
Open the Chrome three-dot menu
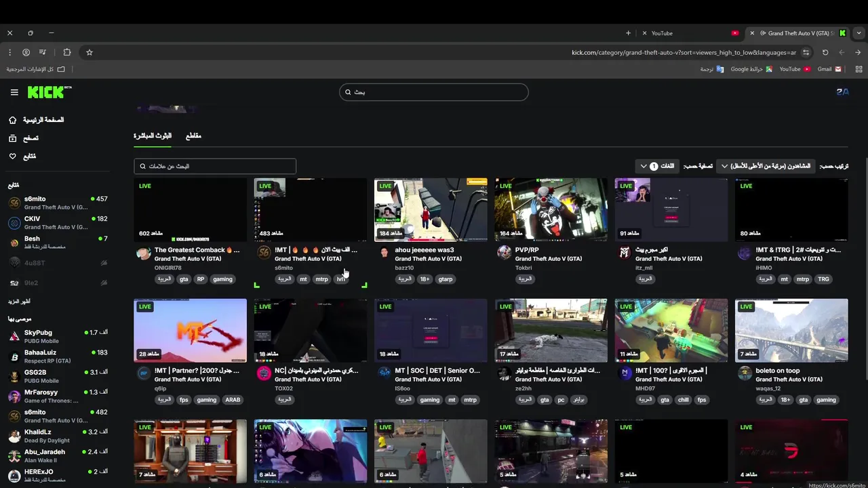[9, 52]
